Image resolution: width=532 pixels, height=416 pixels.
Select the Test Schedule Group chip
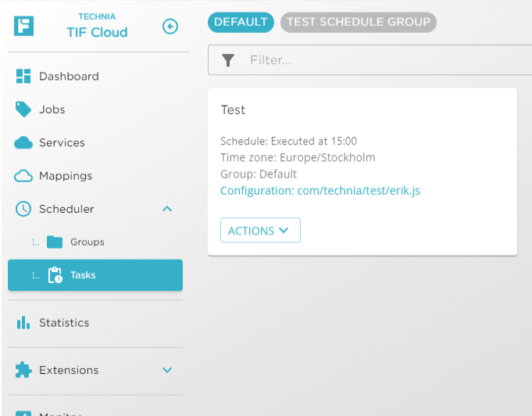[x=358, y=23]
